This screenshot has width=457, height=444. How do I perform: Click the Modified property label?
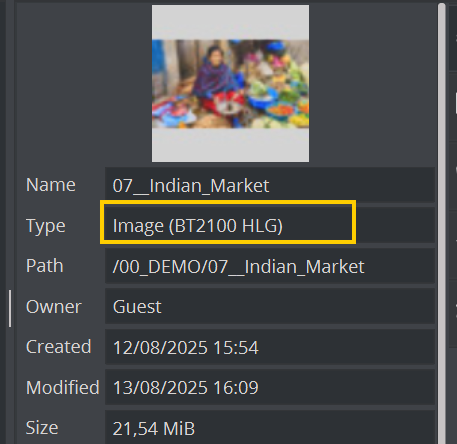tap(63, 387)
